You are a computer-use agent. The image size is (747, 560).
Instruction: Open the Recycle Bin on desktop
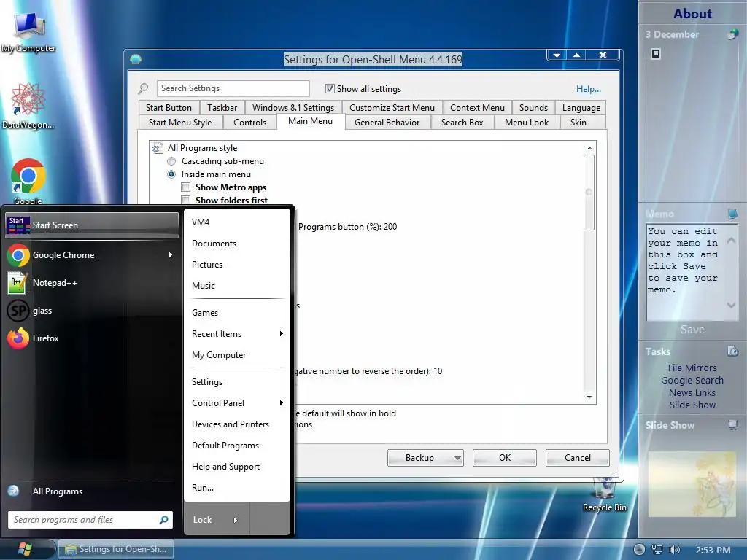click(x=605, y=495)
